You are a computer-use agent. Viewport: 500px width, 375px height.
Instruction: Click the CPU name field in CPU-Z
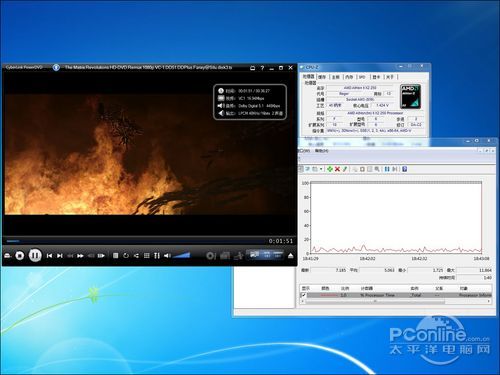[360, 88]
